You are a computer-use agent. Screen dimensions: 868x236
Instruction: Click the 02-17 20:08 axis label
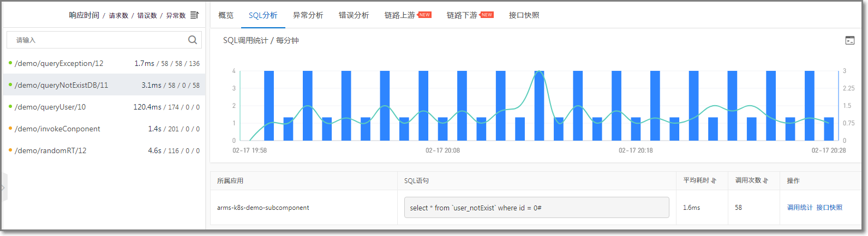[442, 150]
